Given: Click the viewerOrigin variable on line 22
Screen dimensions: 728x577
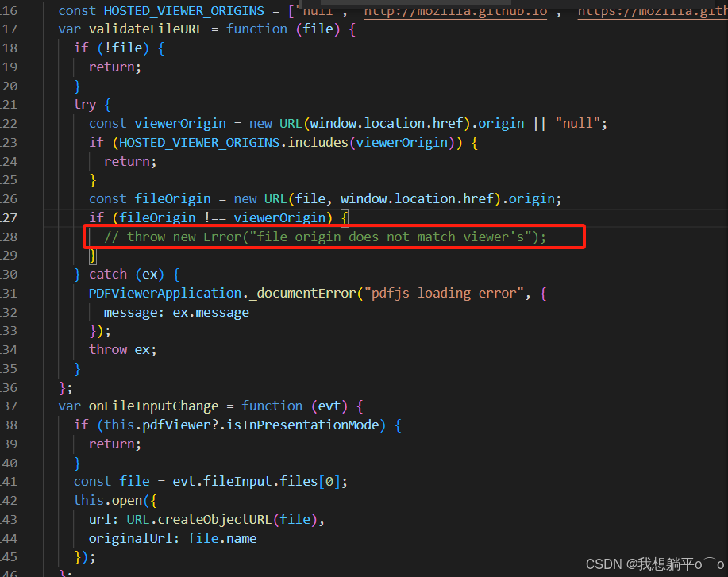Looking at the screenshot, I should [180, 123].
